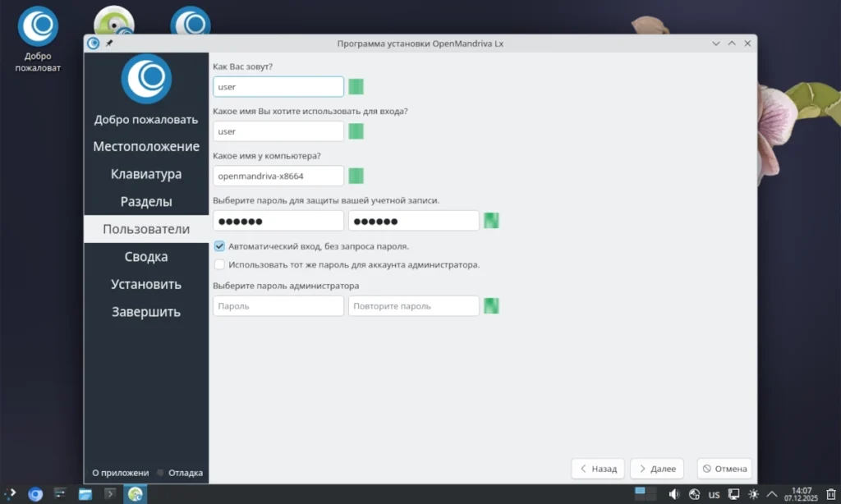Click the 'Какое имя у компьютера?' label

click(x=267, y=156)
